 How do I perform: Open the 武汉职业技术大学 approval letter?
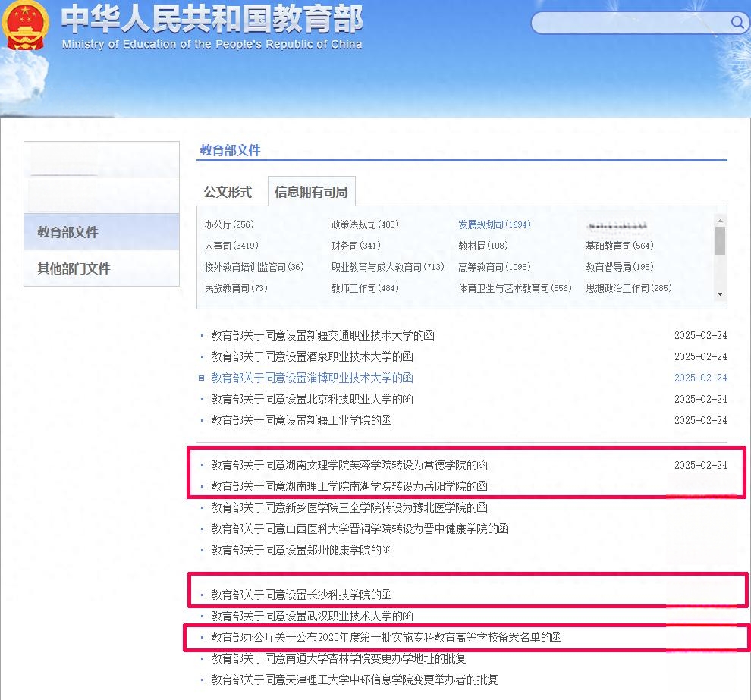(x=313, y=616)
